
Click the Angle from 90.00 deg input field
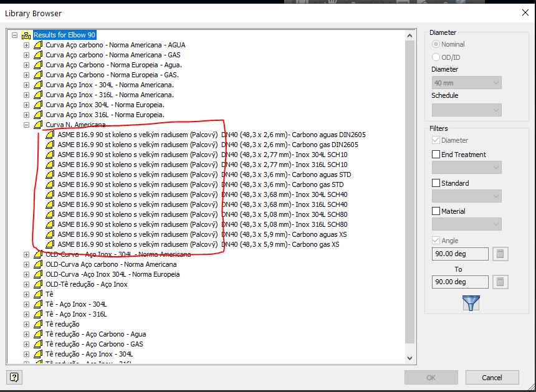[460, 254]
